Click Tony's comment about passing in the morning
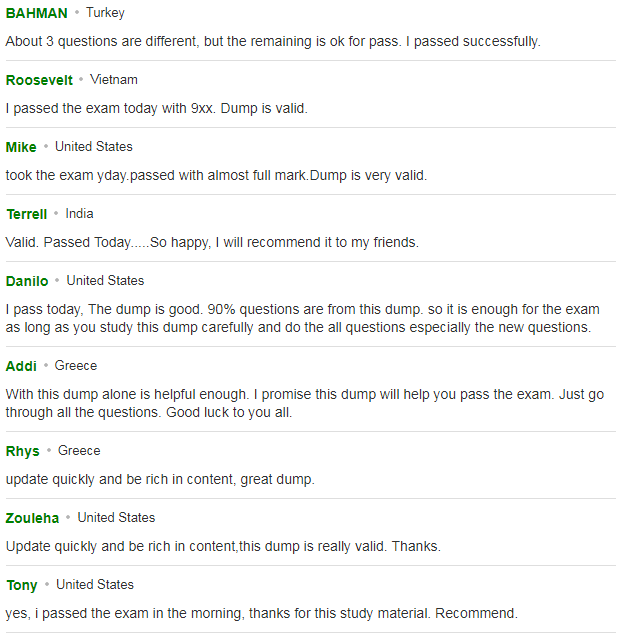The image size is (619, 635). pos(262,614)
